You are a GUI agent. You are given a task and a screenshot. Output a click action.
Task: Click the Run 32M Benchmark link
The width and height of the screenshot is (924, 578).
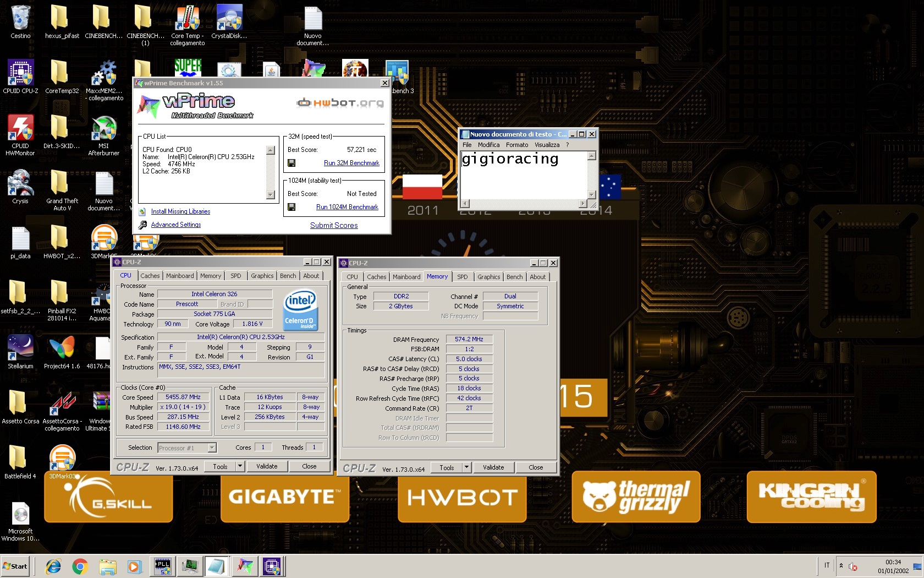[351, 163]
